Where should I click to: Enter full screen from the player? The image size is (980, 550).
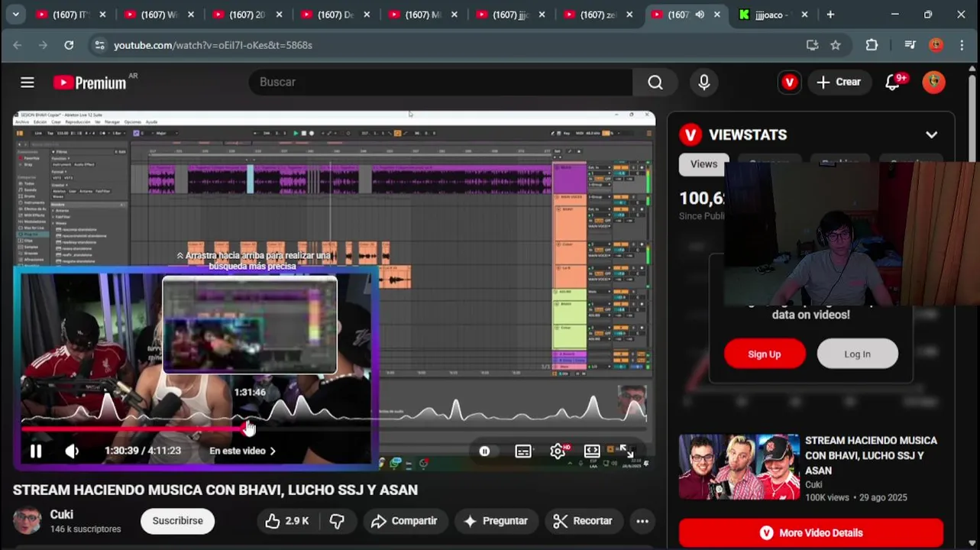[x=626, y=451]
